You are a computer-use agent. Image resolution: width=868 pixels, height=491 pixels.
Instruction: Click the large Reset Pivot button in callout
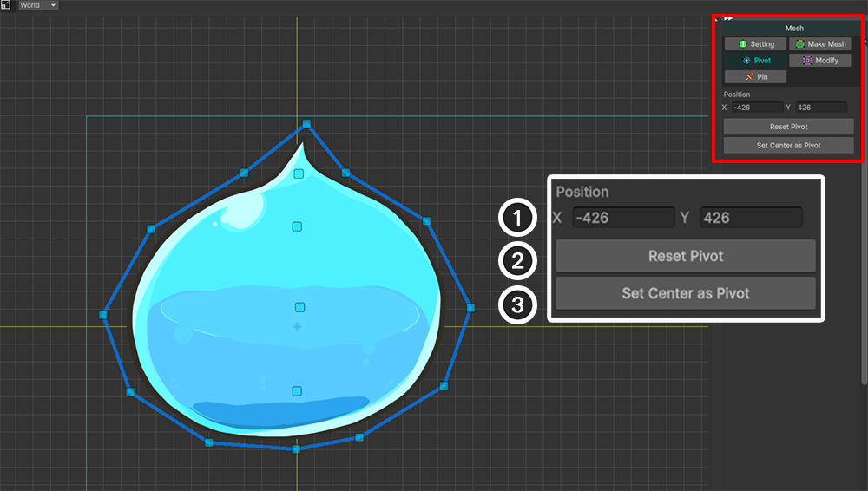685,257
